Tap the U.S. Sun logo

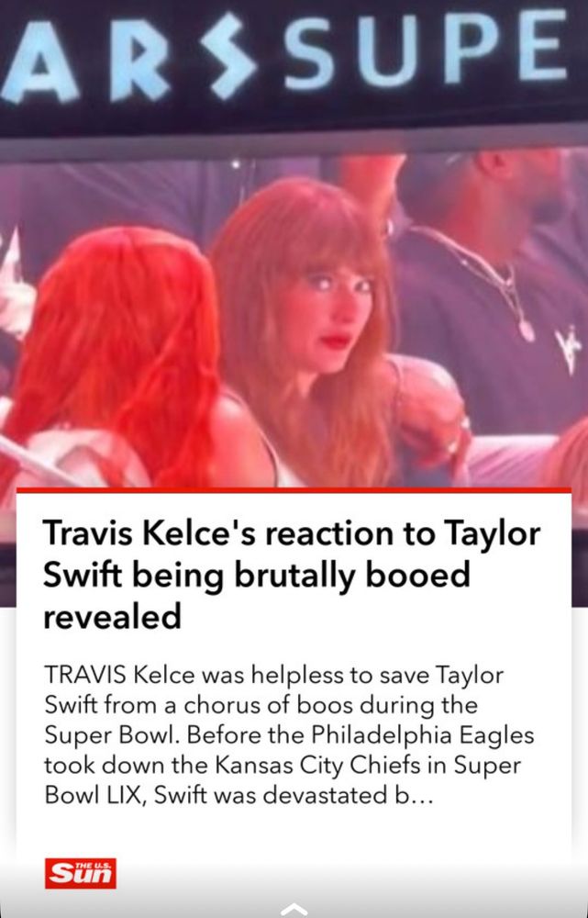(80, 873)
